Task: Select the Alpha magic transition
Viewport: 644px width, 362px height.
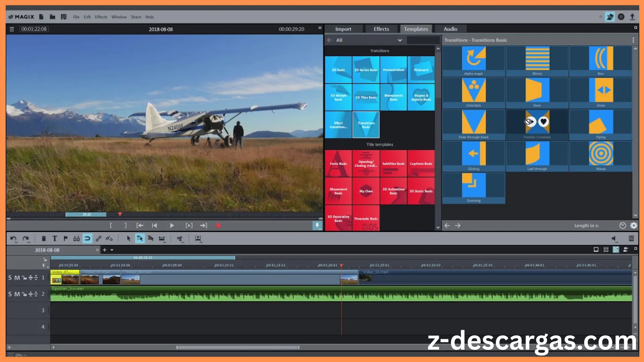Action: [x=474, y=61]
